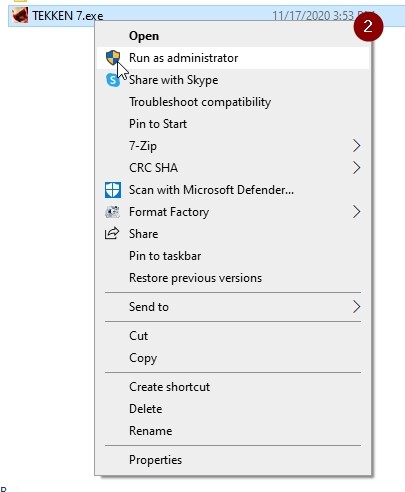Open the 7-Zip menu entry

(233, 146)
